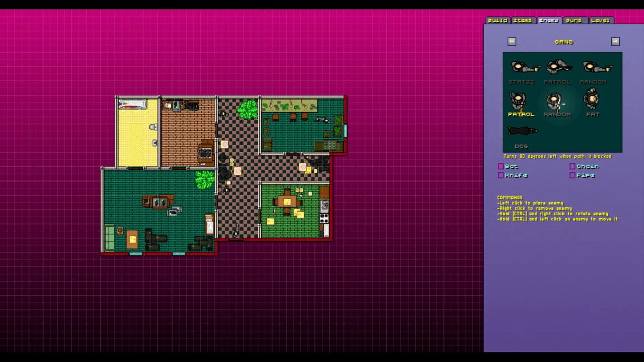The width and height of the screenshot is (644, 362).
Task: Enable the Knife weapon checkbox
Action: [x=500, y=175]
